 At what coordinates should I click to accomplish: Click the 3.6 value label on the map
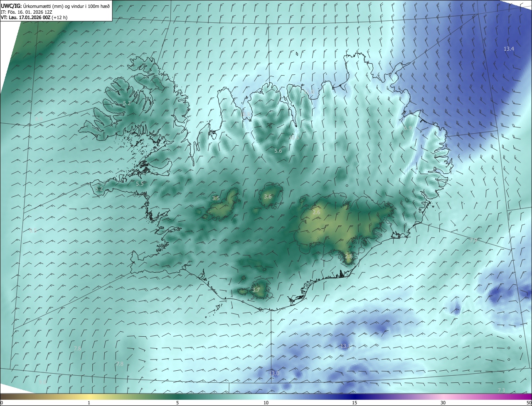(268, 197)
